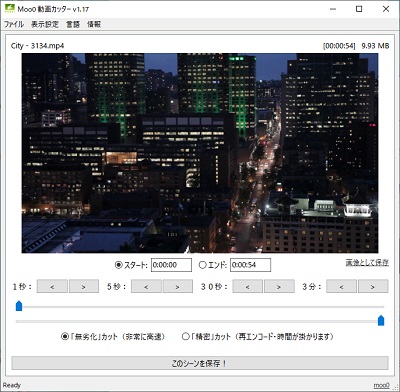Click the duration text [00:00:54]
The image size is (400, 392).
(x=339, y=46)
